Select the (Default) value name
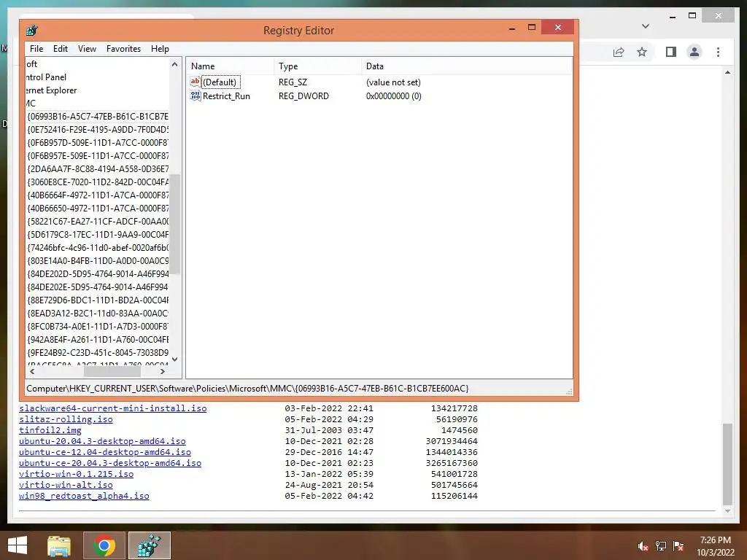Viewport: 747px width, 560px height. (x=220, y=82)
